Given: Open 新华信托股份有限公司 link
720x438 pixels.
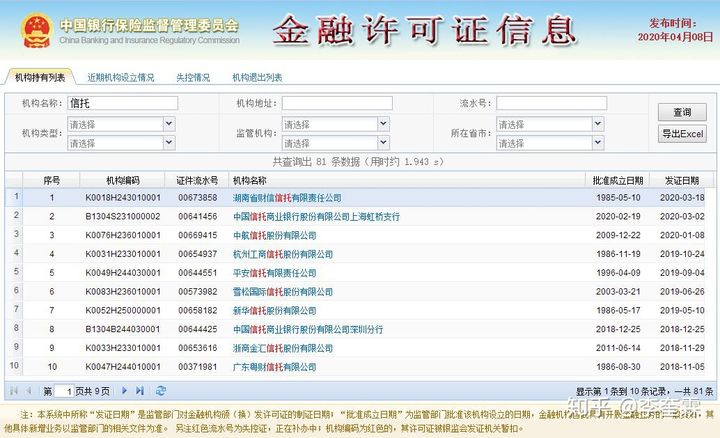Looking at the screenshot, I should click(275, 311).
